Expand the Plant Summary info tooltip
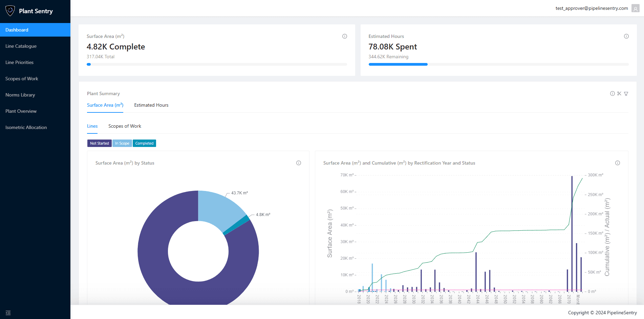This screenshot has width=644, height=319. (x=612, y=93)
